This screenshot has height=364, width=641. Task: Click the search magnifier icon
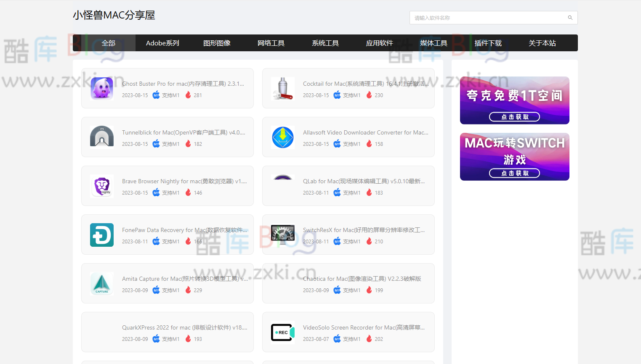pos(570,18)
